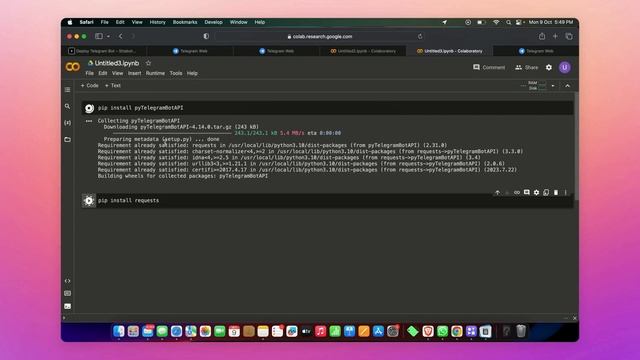Screen dimensions: 640x360
Task: Toggle the Safari sidebar
Action: [99, 36]
